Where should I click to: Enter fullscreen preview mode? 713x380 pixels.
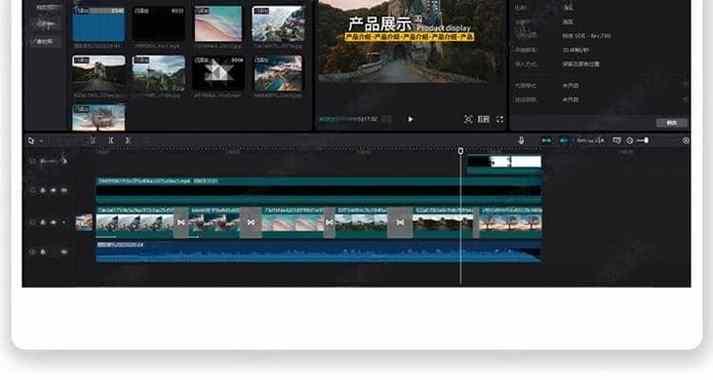click(500, 119)
